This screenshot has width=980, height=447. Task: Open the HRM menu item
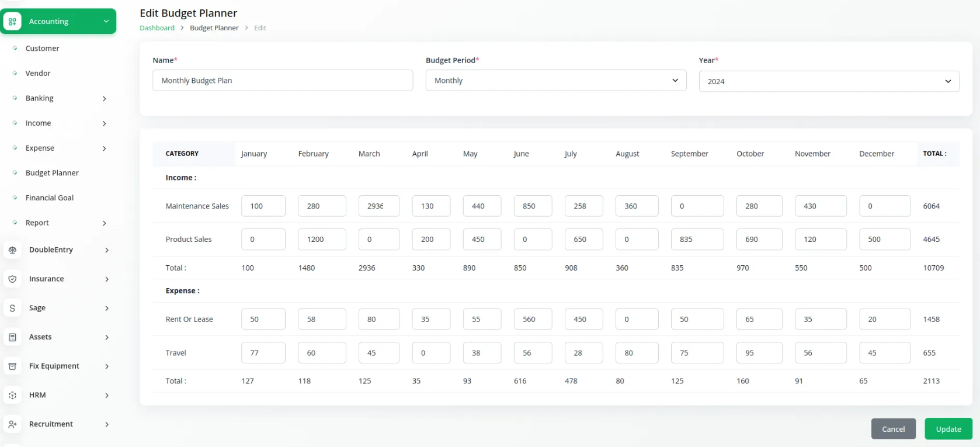(37, 396)
